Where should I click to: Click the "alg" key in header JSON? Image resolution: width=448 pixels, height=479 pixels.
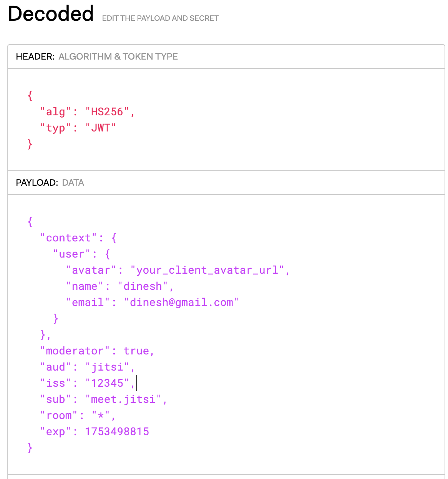(56, 112)
